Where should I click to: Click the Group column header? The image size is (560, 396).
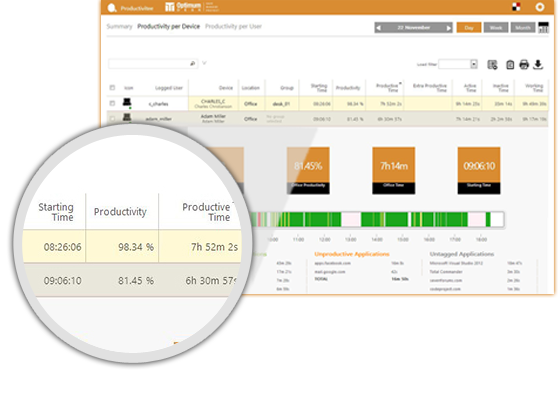(x=287, y=88)
